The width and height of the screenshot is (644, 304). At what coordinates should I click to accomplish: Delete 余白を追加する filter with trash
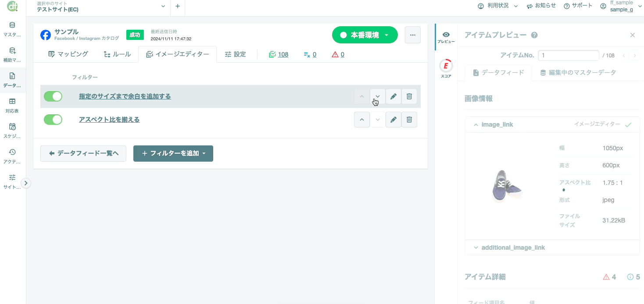click(x=409, y=96)
